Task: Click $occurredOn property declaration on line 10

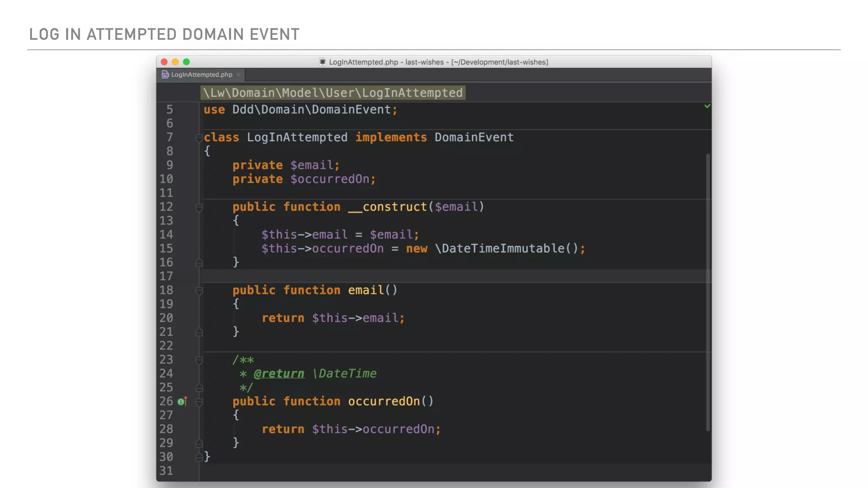Action: coord(330,179)
